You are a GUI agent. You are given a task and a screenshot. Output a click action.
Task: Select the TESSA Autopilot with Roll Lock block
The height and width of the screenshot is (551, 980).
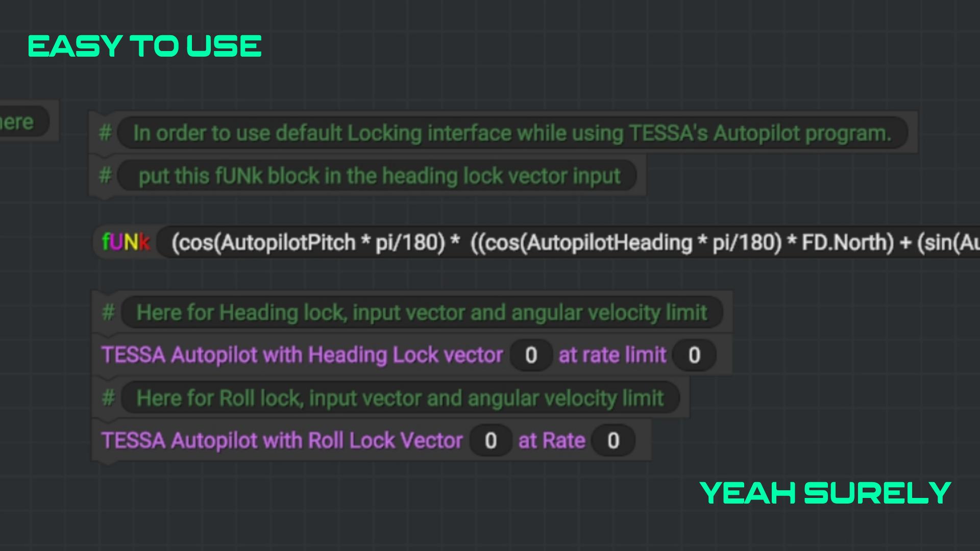[371, 440]
